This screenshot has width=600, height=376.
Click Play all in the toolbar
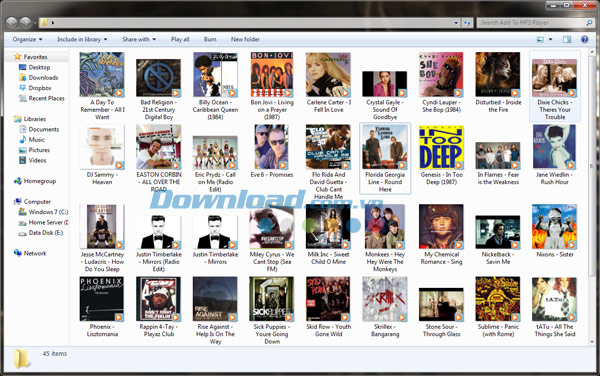point(180,39)
